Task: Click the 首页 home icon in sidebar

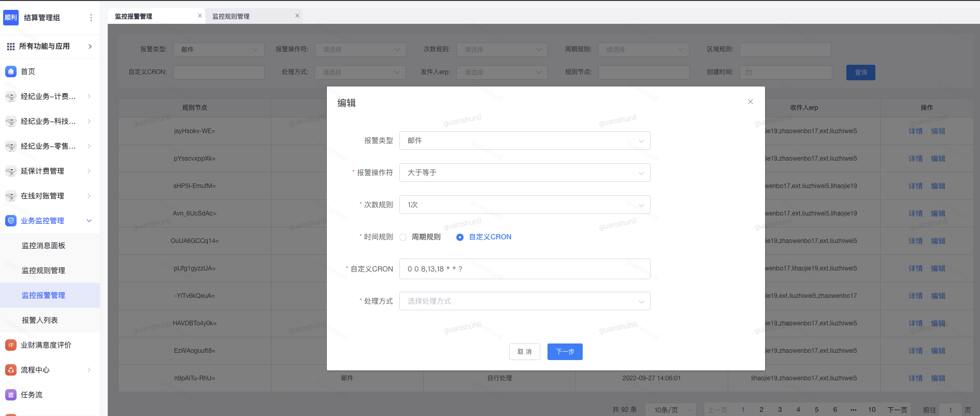Action: pyautogui.click(x=11, y=71)
